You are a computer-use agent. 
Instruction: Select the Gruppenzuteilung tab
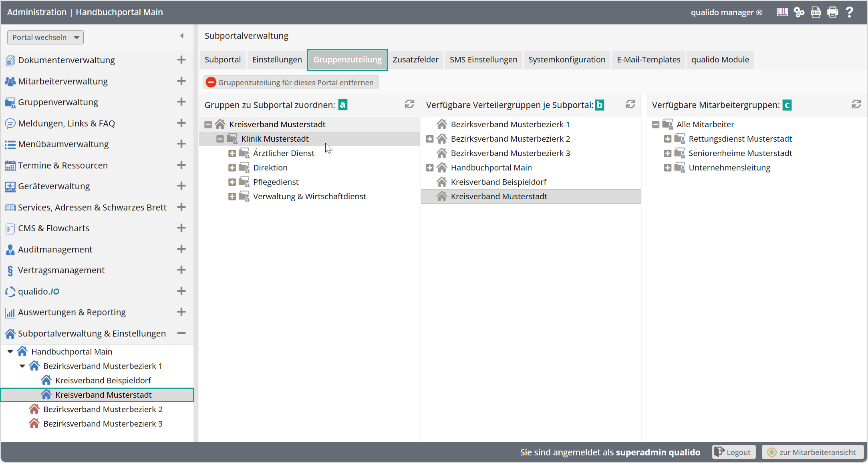[x=347, y=60]
